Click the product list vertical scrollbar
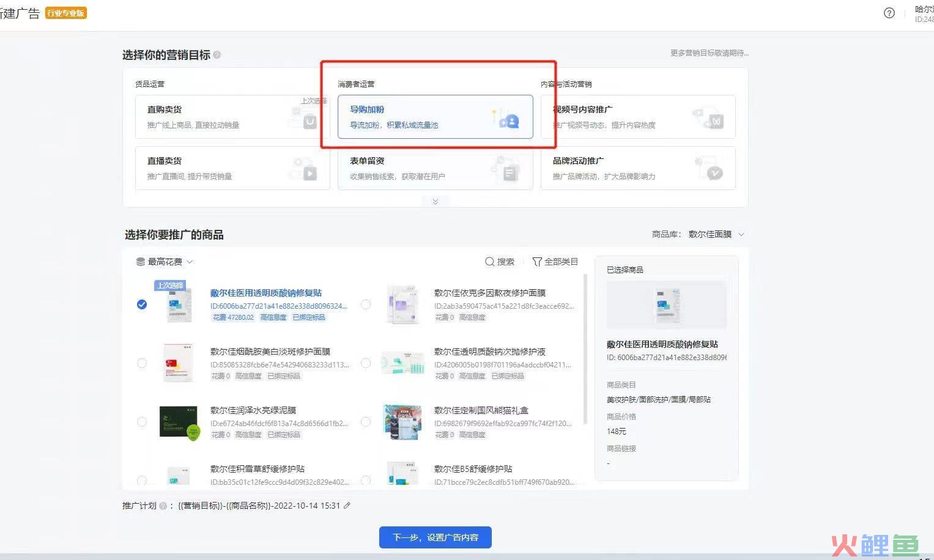934x560 pixels. point(585,348)
